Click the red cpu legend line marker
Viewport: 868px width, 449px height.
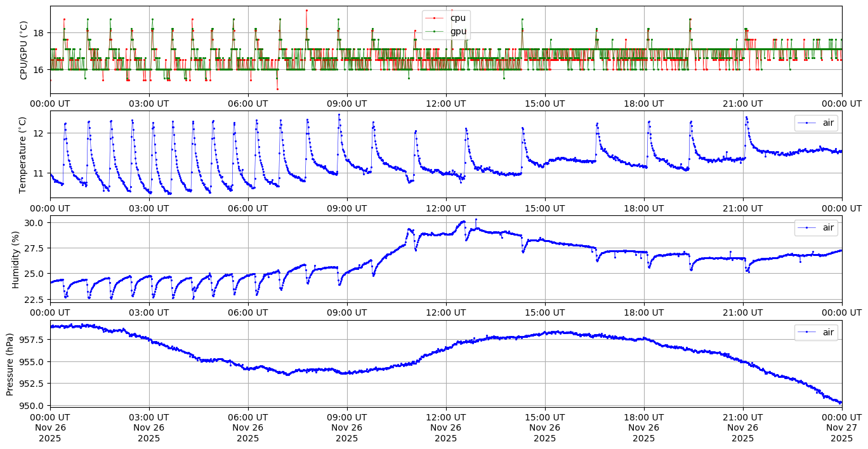[435, 18]
